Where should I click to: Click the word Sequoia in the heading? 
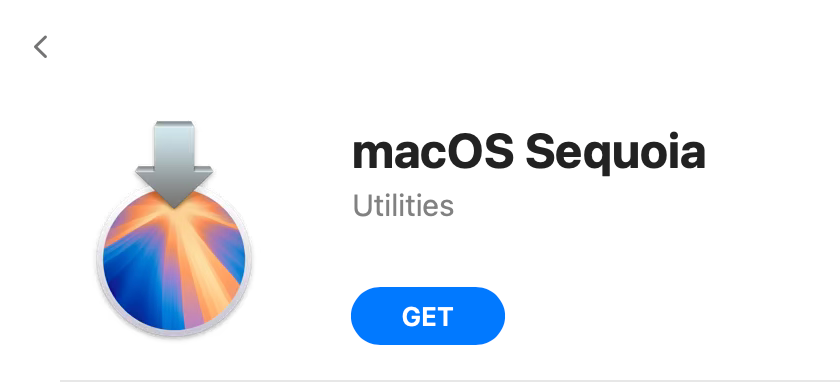click(616, 153)
